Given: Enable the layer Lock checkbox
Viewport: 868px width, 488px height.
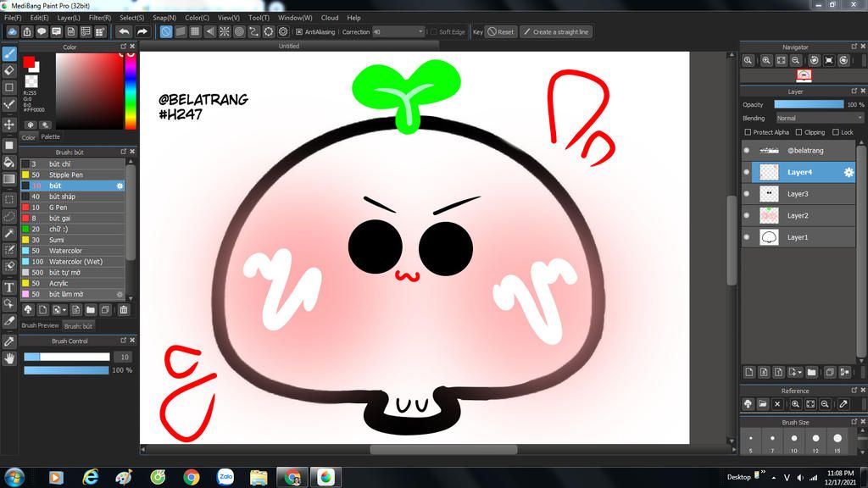Looking at the screenshot, I should (x=836, y=132).
